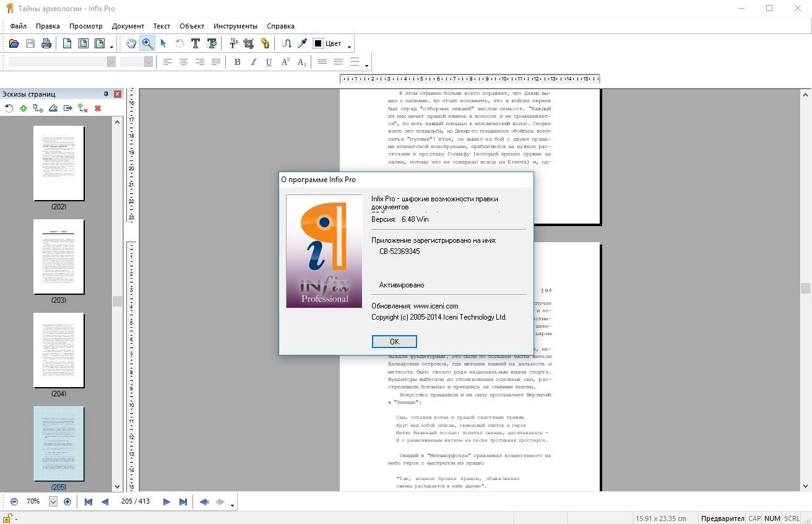Select the chain Link tool

tap(265, 43)
